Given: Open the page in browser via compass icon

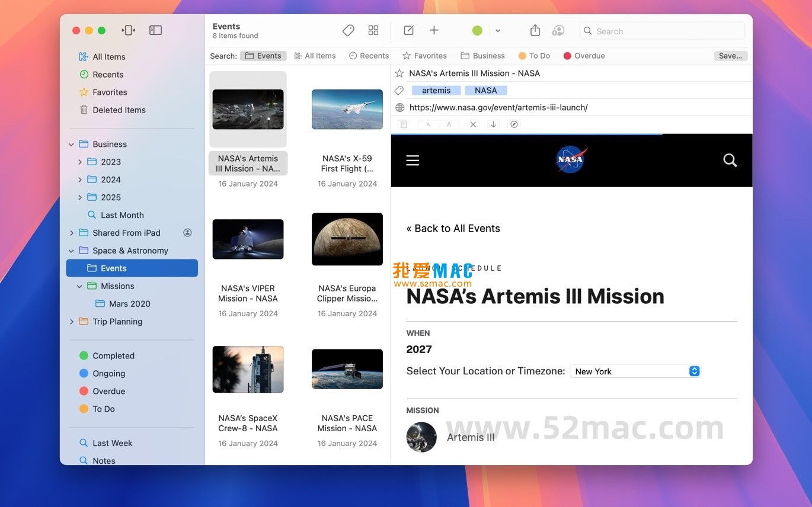Looking at the screenshot, I should 513,124.
